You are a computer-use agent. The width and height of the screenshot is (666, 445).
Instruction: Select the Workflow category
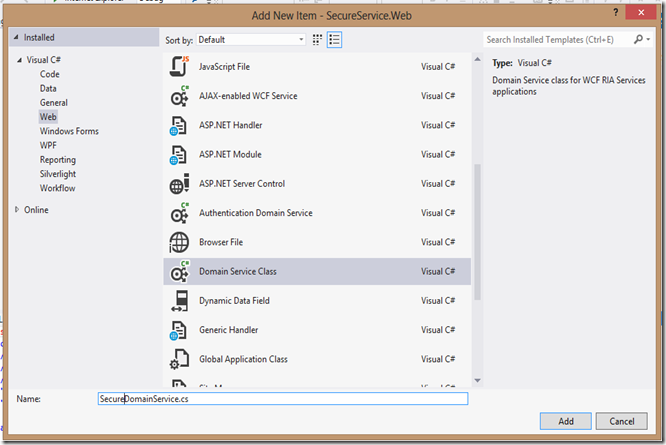pos(57,188)
